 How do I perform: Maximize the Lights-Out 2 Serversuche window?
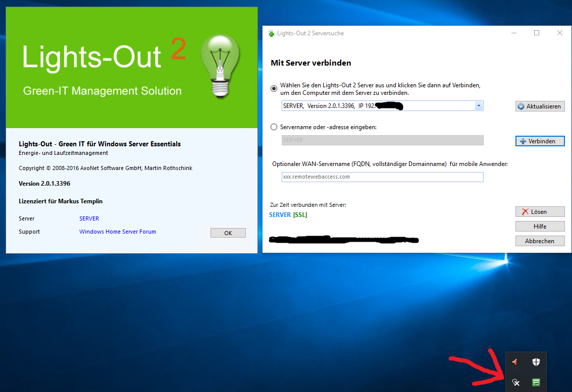[x=537, y=33]
